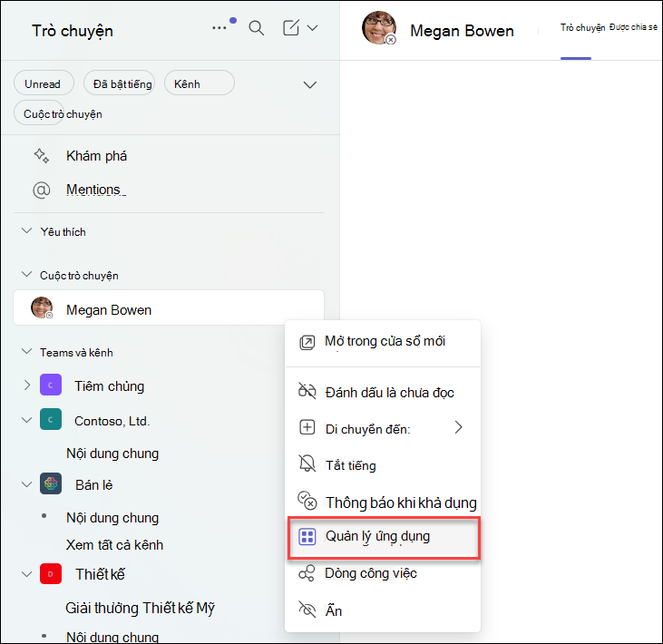Viewport: 663px width, 644px height.
Task: Select Ẩn to hide the chat
Action: pos(383,610)
